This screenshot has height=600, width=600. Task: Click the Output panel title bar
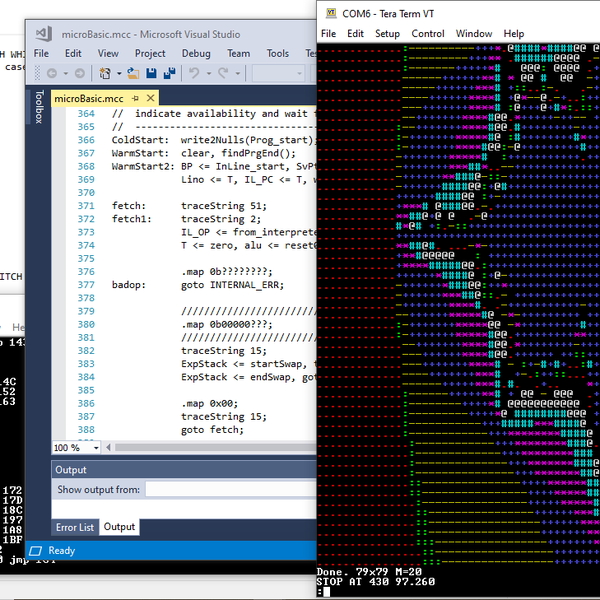pyautogui.click(x=184, y=470)
